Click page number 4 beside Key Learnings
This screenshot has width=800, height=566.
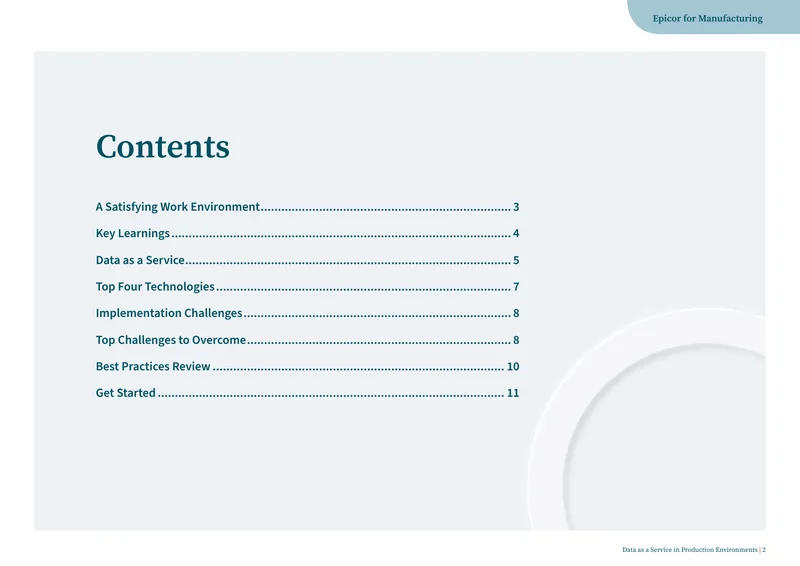coord(516,233)
